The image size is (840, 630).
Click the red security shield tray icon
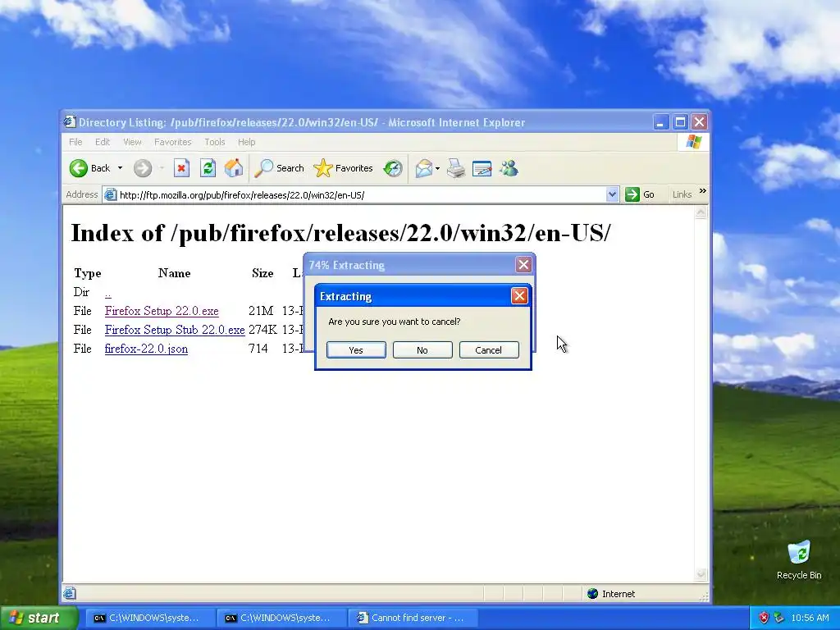pyautogui.click(x=764, y=618)
